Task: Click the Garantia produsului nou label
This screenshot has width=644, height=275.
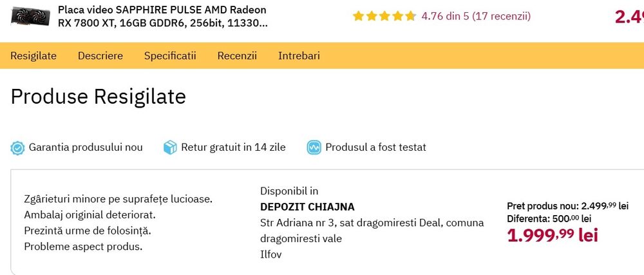Action: tap(86, 147)
